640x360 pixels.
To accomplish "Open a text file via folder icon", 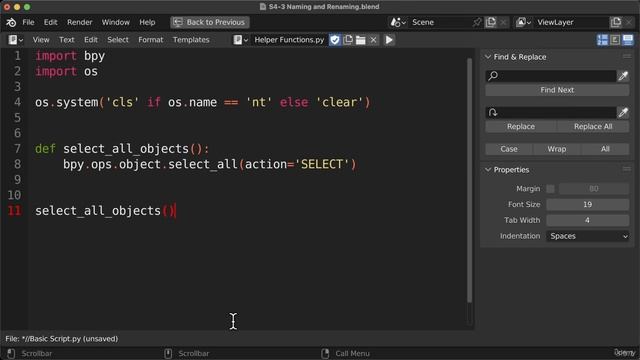I will pyautogui.click(x=360, y=40).
